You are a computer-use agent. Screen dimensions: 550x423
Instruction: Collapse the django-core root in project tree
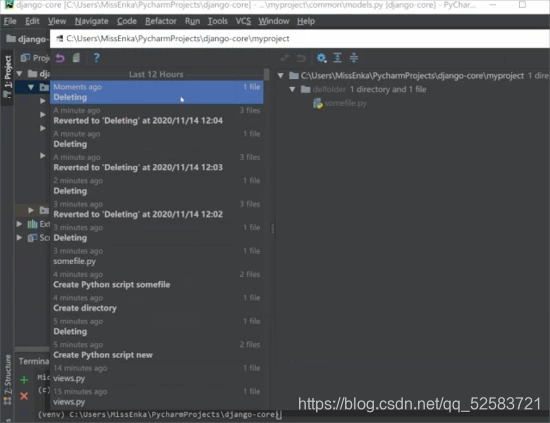click(19, 74)
